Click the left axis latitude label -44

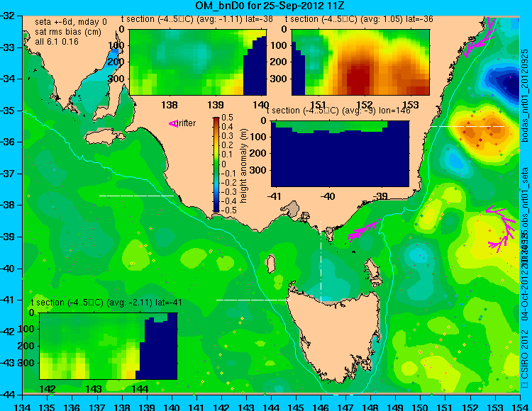coord(8,395)
